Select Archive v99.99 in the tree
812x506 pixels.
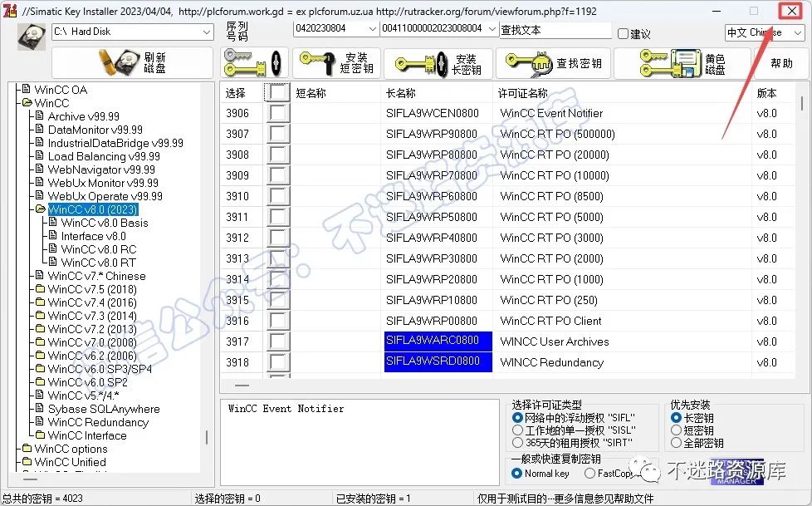point(83,116)
